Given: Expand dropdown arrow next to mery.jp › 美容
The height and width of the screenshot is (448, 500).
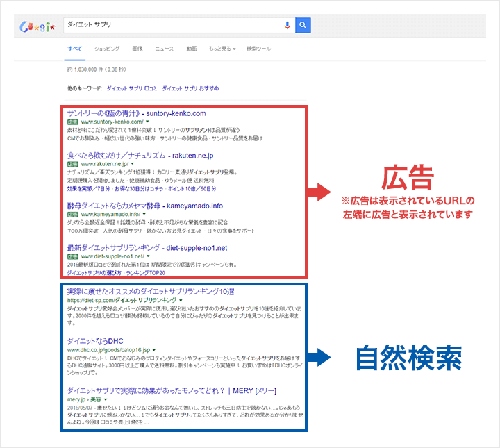Looking at the screenshot, I should click(x=106, y=399).
